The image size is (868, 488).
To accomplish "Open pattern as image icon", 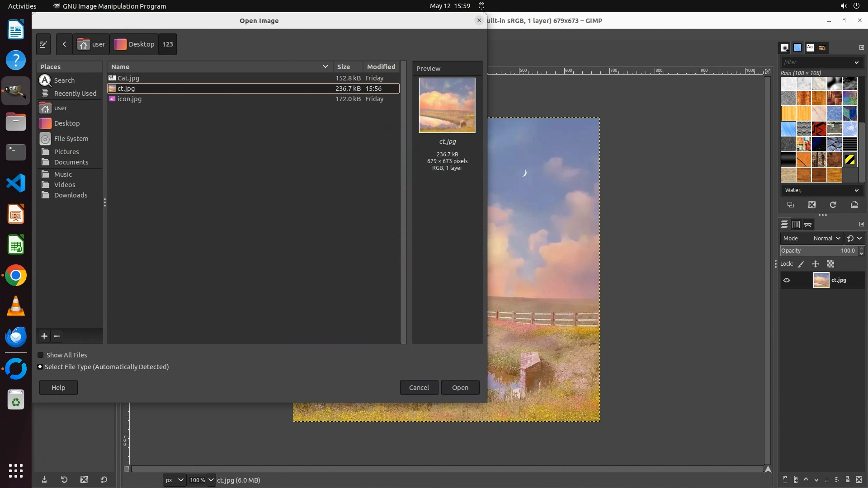I will 854,205.
